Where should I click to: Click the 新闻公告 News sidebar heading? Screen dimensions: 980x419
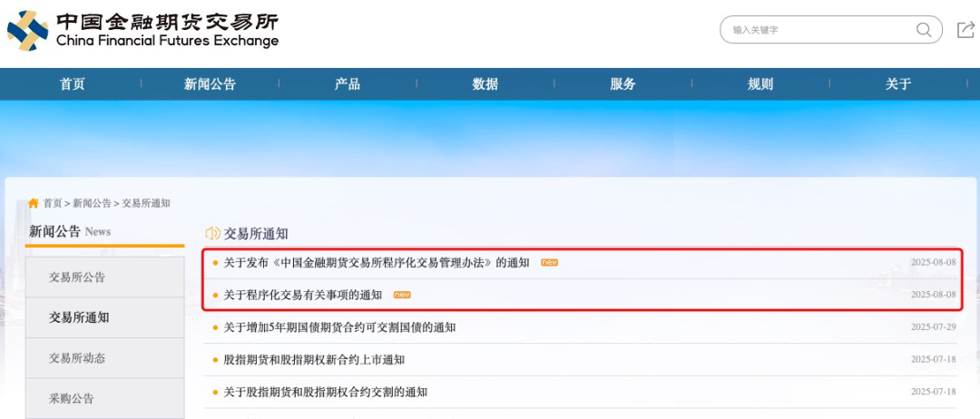click(x=70, y=231)
